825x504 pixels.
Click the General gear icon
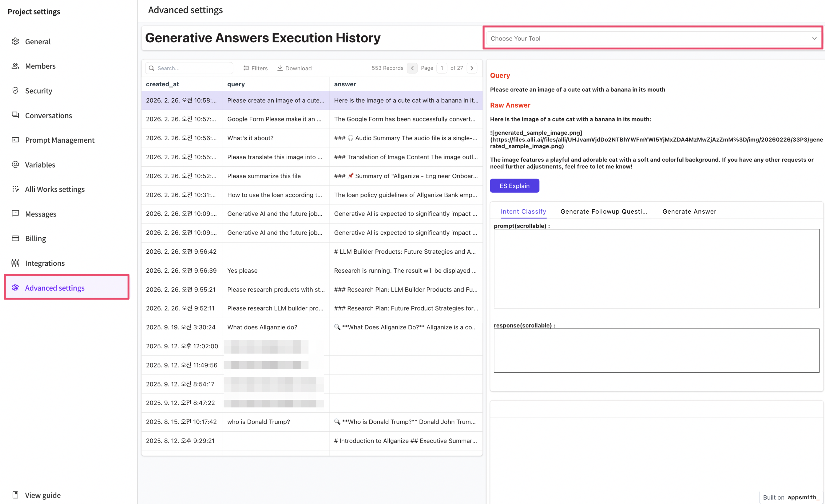point(15,41)
